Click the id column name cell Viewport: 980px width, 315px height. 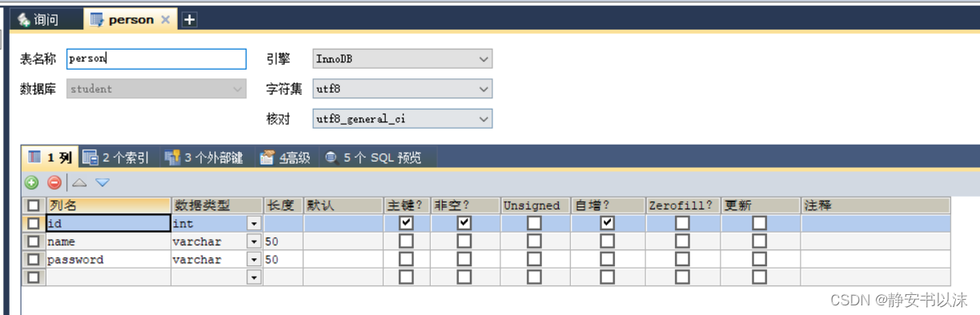coord(108,224)
